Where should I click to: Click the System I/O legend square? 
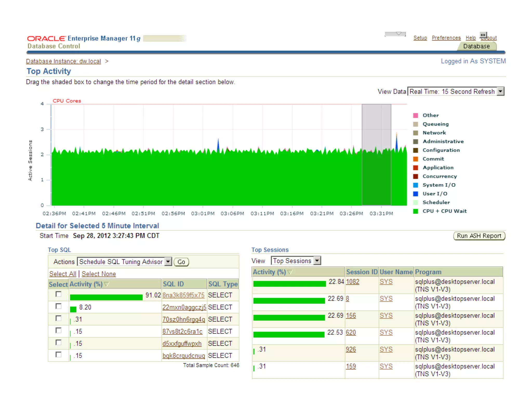tap(416, 185)
